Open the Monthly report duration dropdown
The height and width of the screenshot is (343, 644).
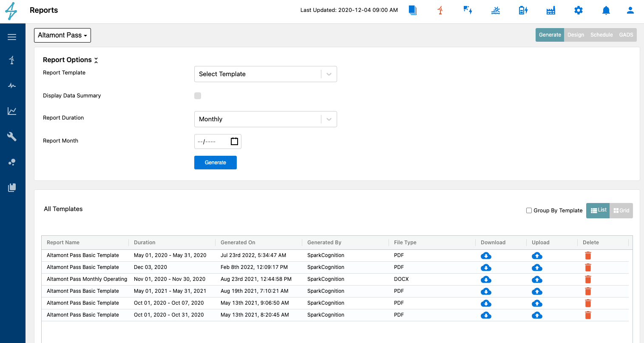(265, 119)
